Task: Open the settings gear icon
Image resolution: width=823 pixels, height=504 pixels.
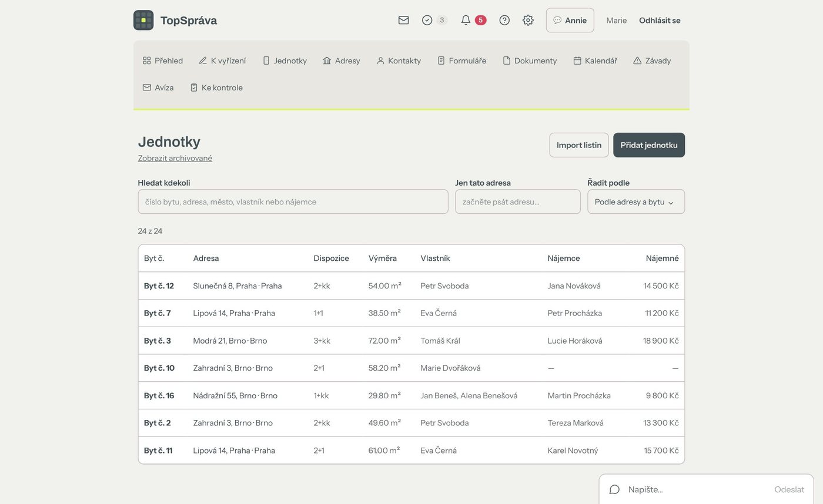Action: point(528,20)
